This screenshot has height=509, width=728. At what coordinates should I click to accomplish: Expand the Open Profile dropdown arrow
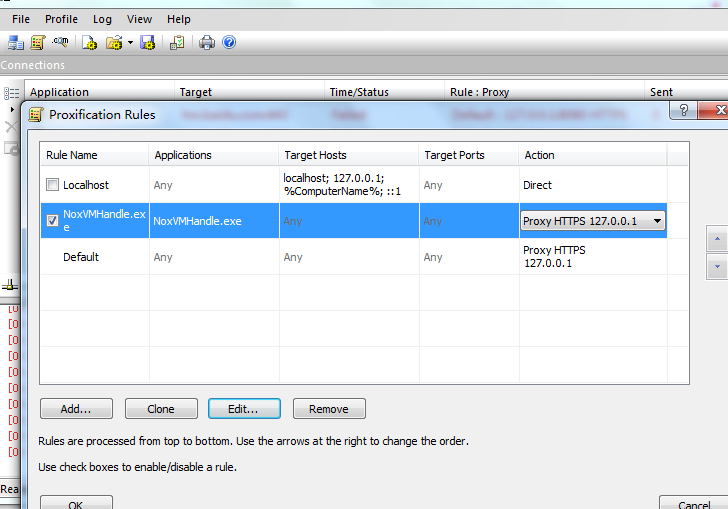(130, 43)
